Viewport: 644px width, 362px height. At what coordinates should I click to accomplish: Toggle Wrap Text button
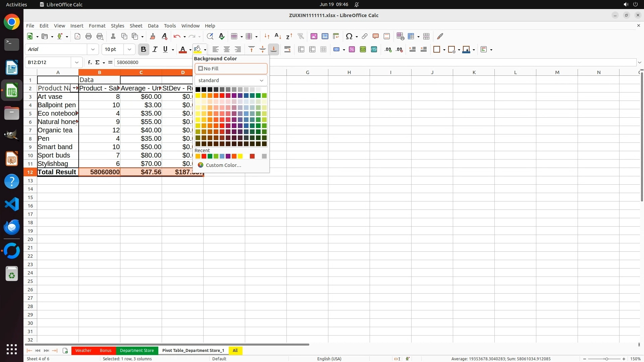pyautogui.click(x=287, y=50)
